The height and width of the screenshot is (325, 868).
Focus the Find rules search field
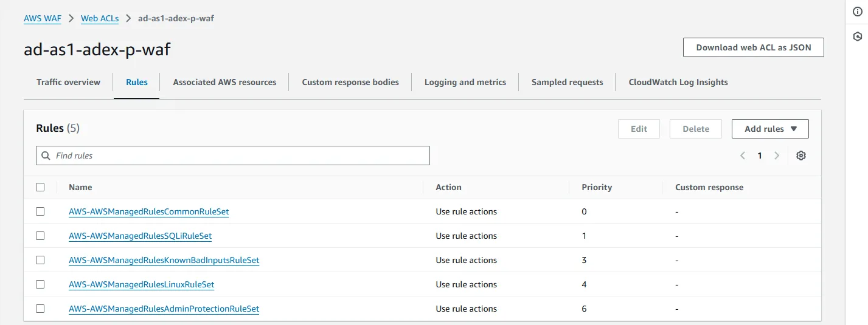233,156
